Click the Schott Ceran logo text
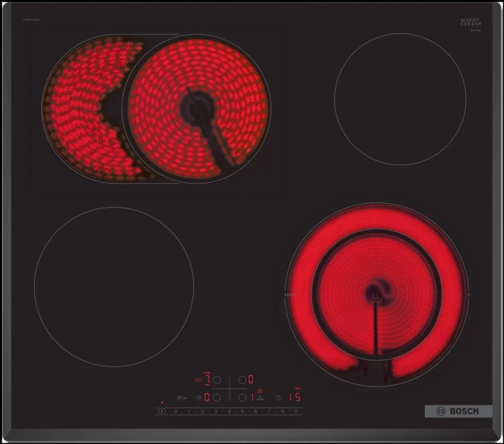The height and width of the screenshot is (444, 504). click(471, 22)
